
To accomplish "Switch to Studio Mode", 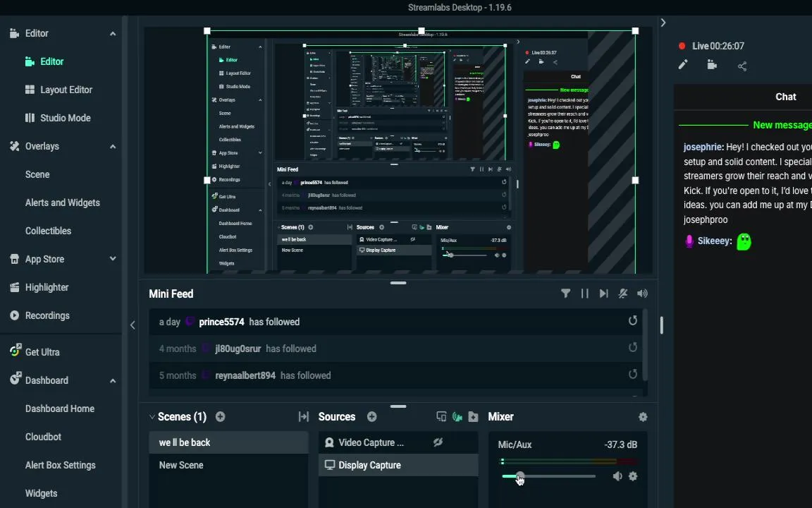I will [x=66, y=118].
